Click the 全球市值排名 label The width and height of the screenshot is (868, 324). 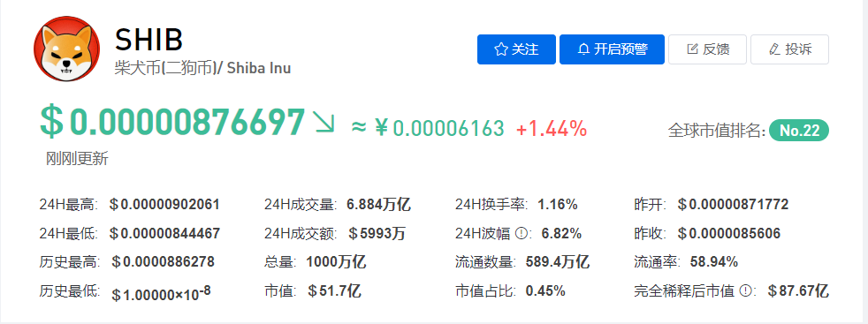click(x=717, y=131)
